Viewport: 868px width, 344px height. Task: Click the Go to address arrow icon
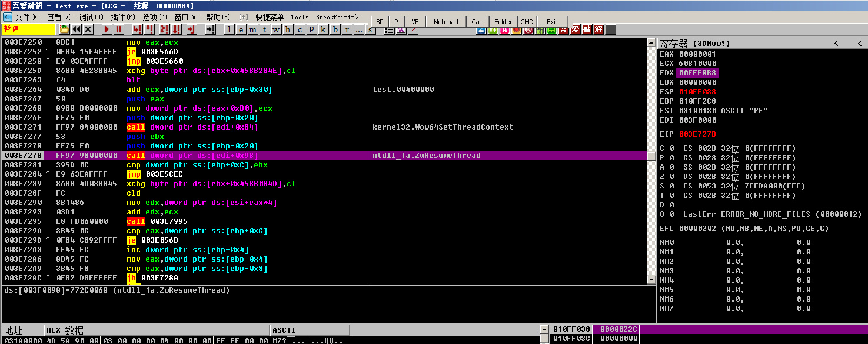(210, 29)
